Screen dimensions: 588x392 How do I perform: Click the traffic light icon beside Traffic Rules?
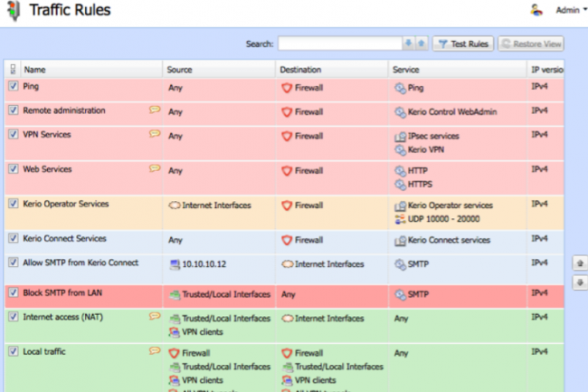coord(14,11)
